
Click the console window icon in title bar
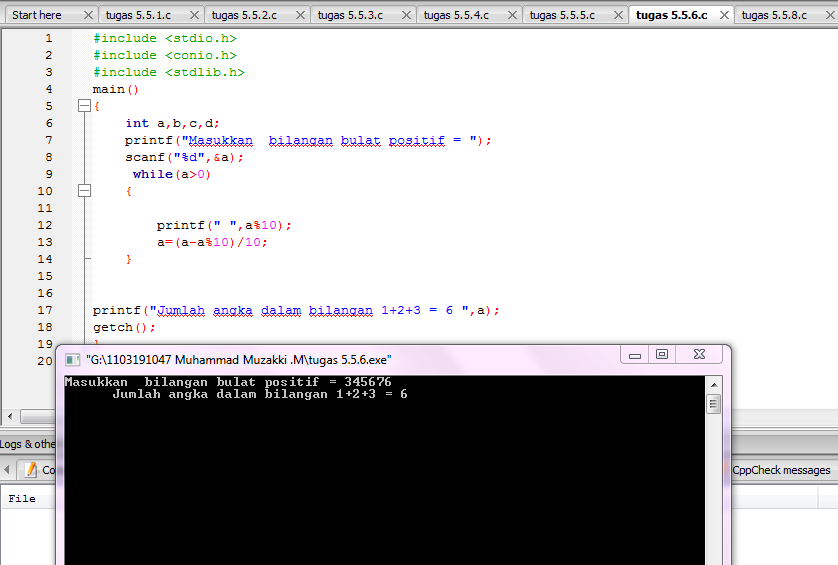coord(72,360)
